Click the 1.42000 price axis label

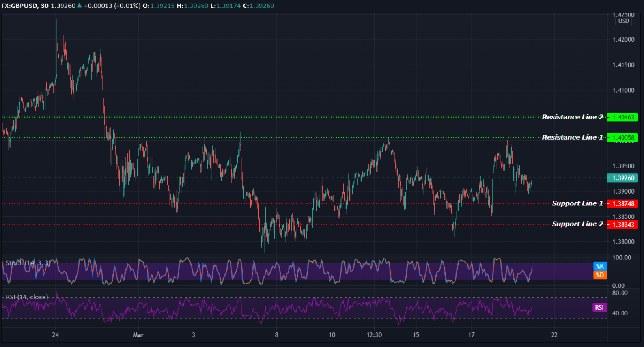(623, 39)
